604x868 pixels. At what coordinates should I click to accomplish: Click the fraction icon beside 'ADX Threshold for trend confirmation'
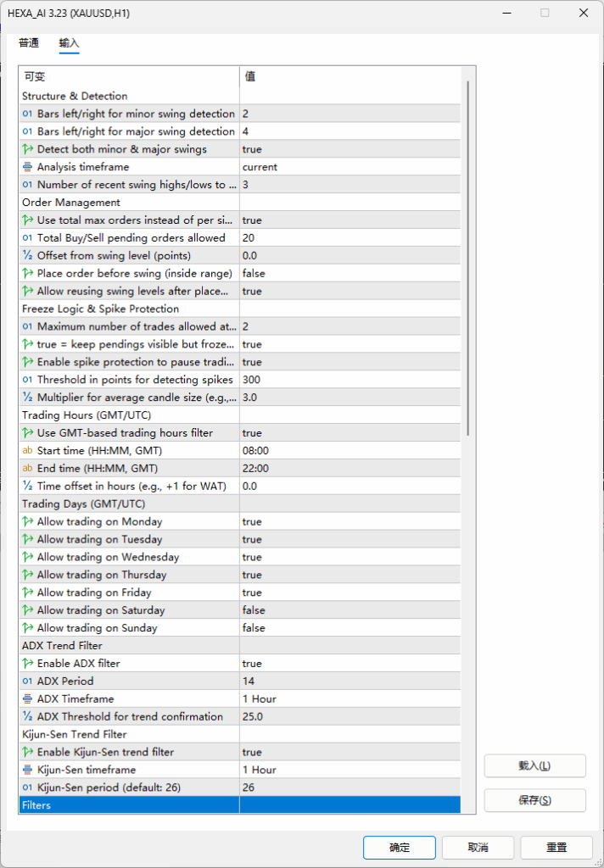27,716
